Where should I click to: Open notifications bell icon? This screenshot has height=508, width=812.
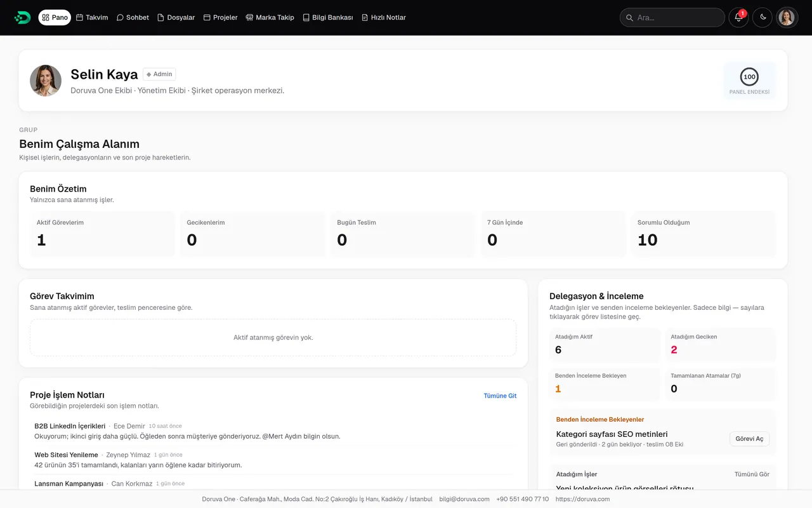tap(738, 18)
